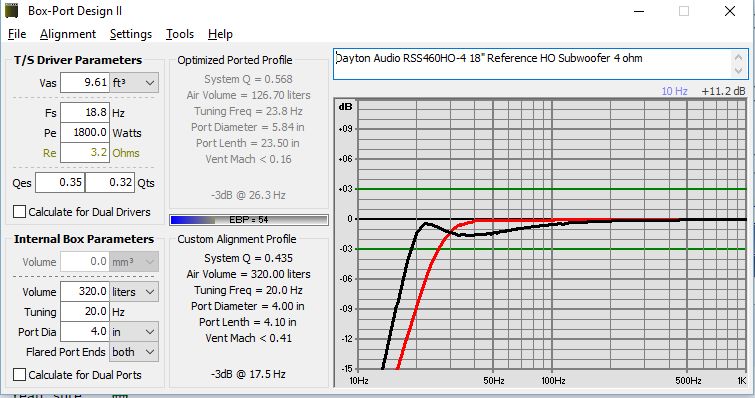Click the EBP = 54 indicator bar
755x398 pixels.
tap(249, 220)
